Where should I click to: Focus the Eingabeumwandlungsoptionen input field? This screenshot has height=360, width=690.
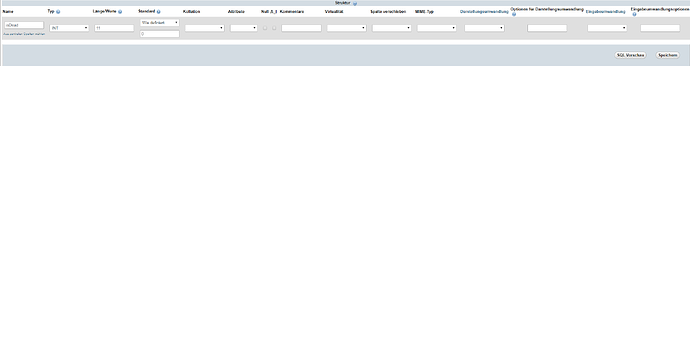[660, 28]
